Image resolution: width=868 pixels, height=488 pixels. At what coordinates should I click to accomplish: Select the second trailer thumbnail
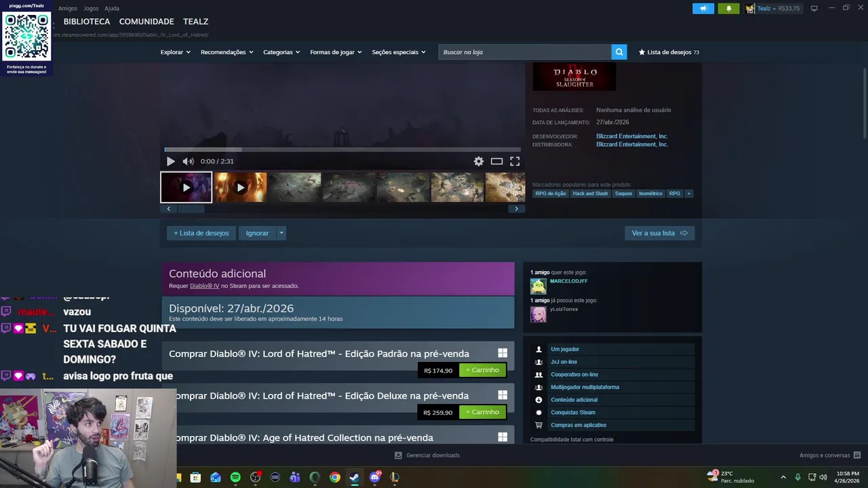pos(241,188)
